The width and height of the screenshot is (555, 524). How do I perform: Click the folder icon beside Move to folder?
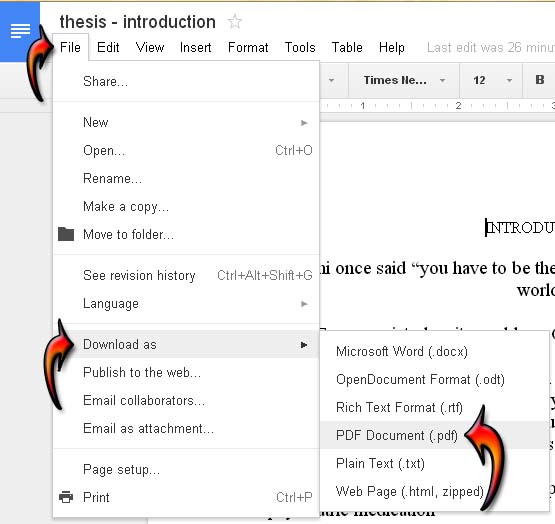tap(66, 234)
